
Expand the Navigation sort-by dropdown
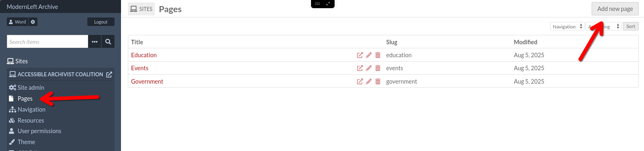pyautogui.click(x=568, y=26)
